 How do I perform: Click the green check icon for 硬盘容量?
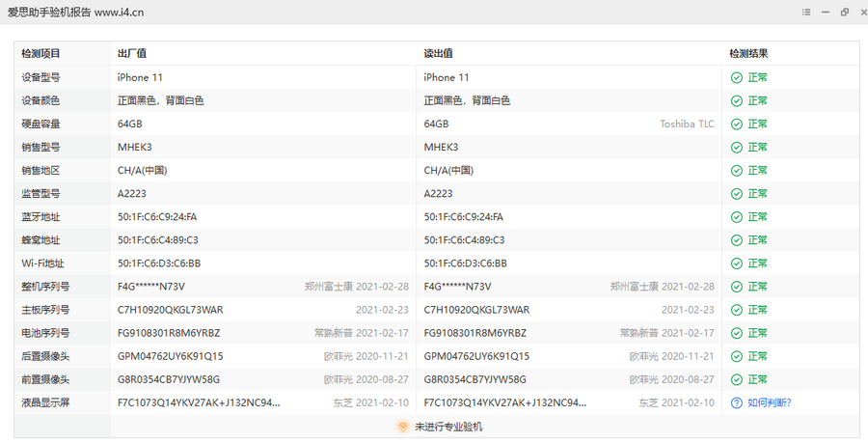tap(737, 124)
